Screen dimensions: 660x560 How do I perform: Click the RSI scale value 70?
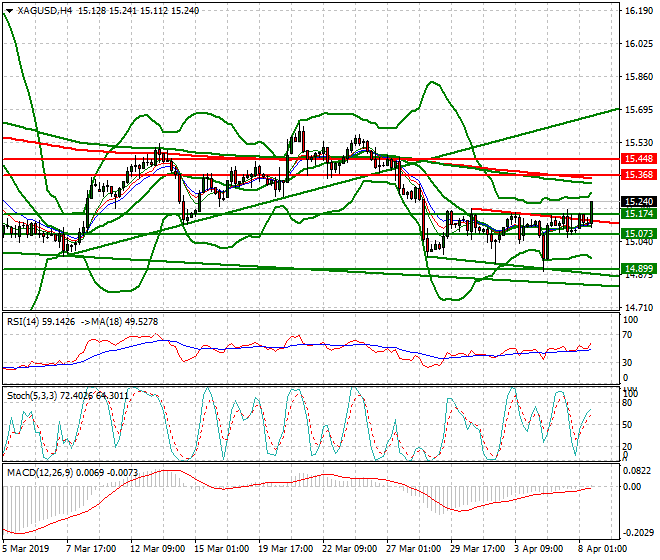627,335
